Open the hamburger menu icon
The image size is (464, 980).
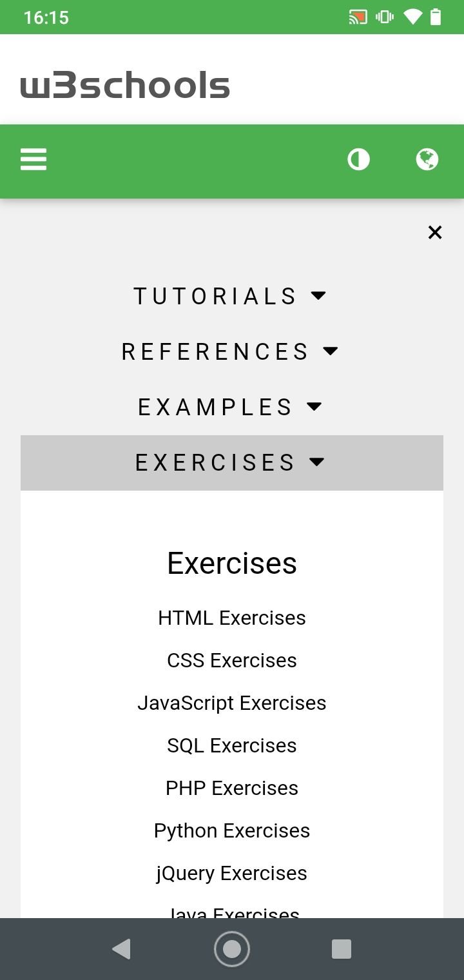tap(34, 159)
